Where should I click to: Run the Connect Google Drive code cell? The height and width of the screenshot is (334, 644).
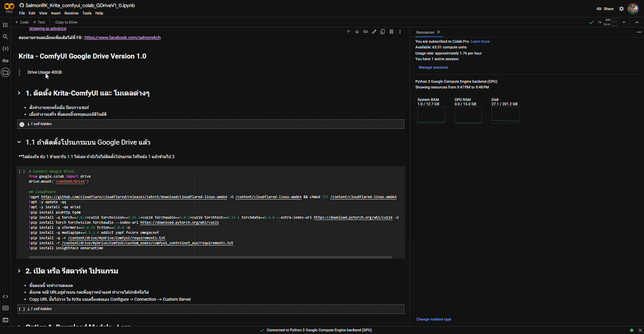coord(22,171)
